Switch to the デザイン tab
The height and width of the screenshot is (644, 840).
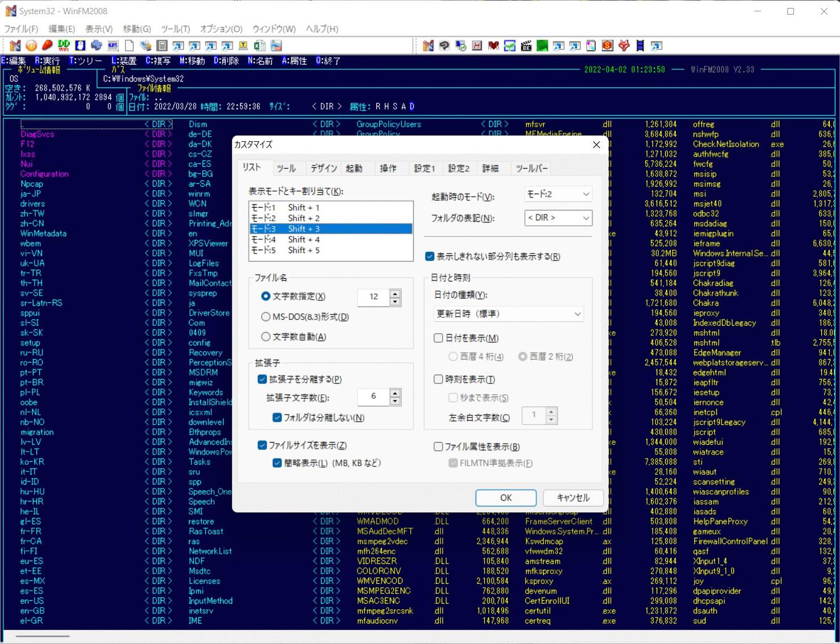tap(324, 168)
